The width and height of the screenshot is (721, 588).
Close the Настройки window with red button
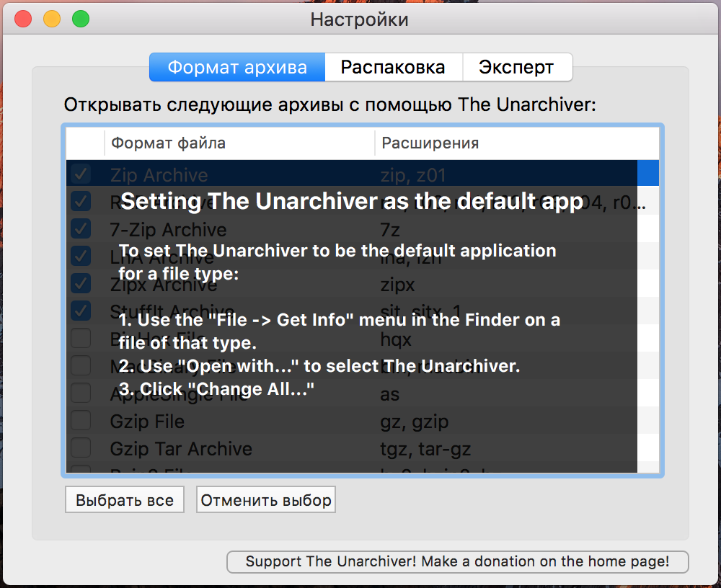(23, 19)
